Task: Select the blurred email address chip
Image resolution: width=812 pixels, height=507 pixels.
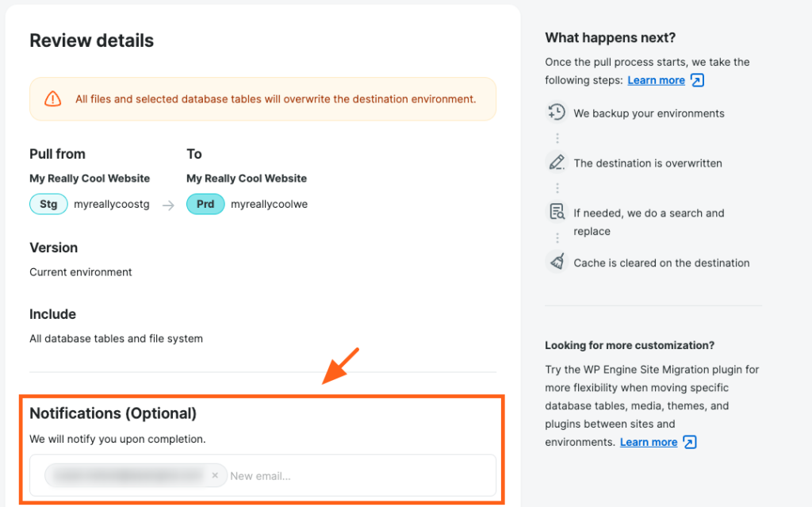Action: coord(127,475)
